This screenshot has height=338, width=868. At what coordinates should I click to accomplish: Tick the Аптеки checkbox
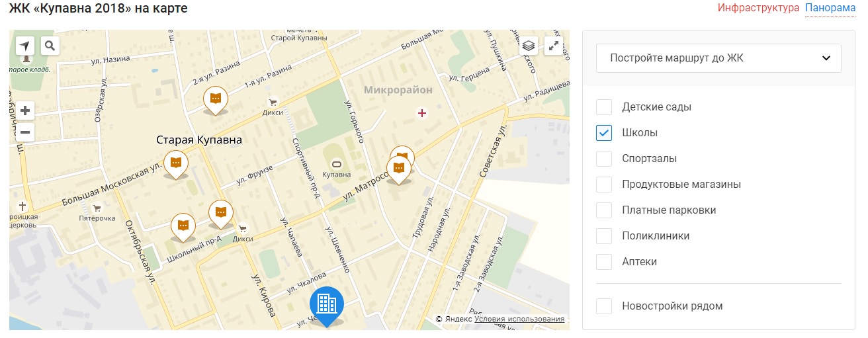pos(603,262)
